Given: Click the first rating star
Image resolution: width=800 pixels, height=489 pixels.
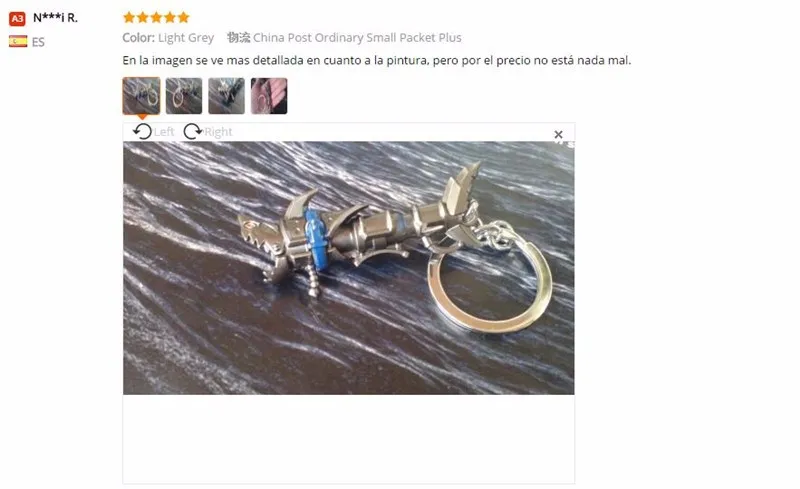Looking at the screenshot, I should click(129, 18).
